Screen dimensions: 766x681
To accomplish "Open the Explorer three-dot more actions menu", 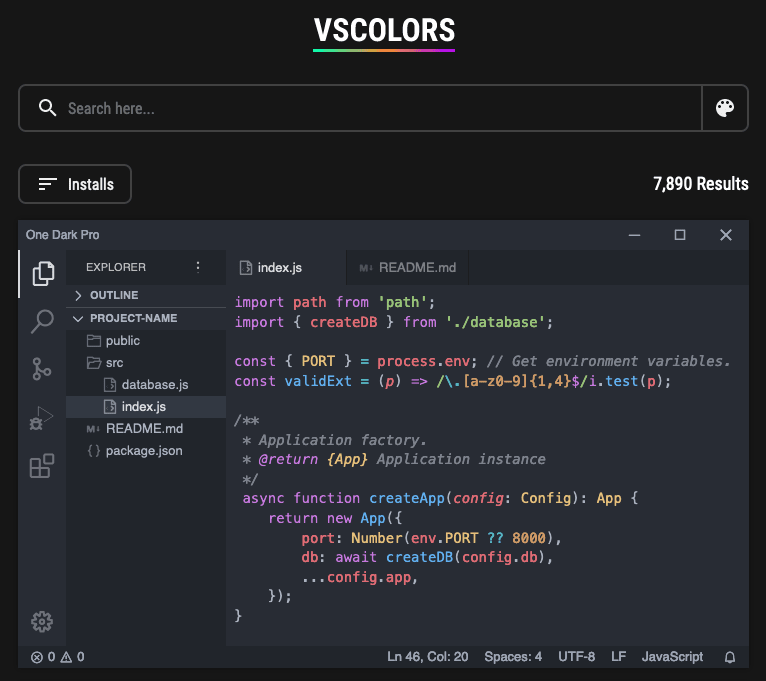I will (x=198, y=267).
